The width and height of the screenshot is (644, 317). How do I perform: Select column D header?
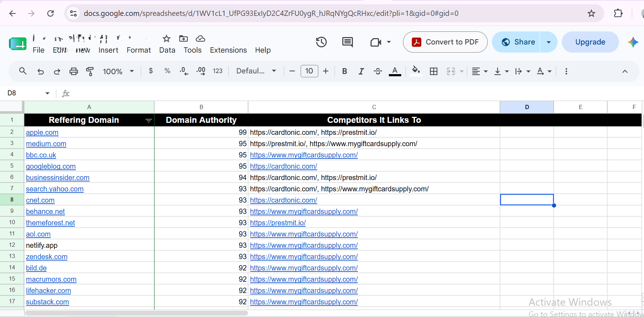point(527,107)
